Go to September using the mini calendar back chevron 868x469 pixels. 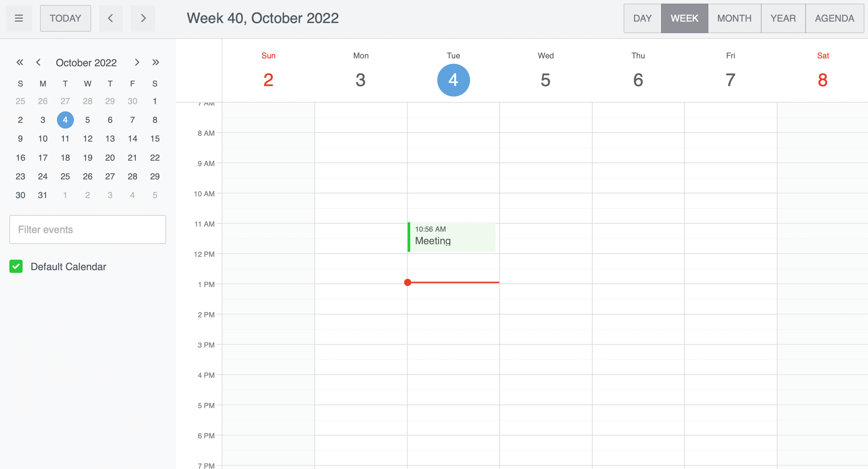(x=39, y=62)
